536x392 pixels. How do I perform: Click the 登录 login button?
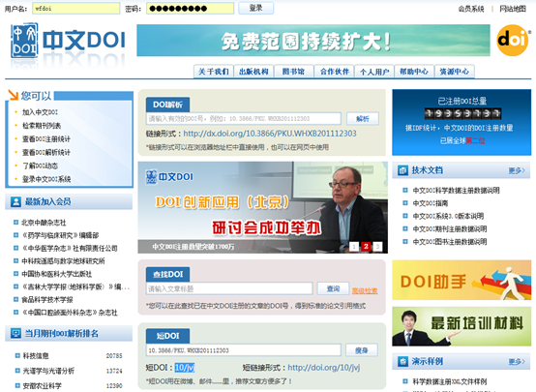tap(255, 8)
